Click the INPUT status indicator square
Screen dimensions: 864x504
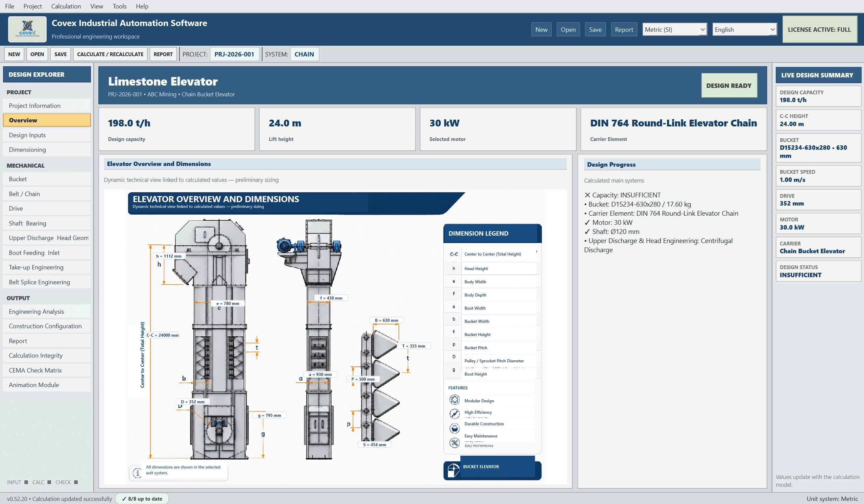tap(26, 482)
